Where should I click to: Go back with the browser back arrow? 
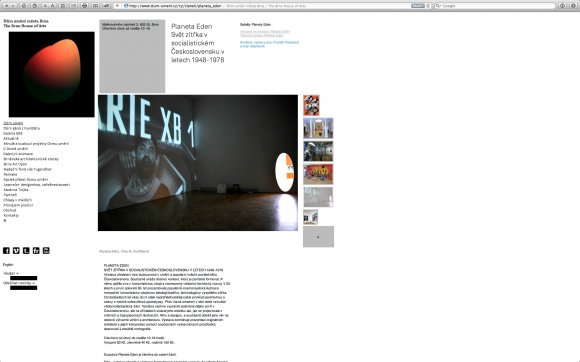click(6, 6)
